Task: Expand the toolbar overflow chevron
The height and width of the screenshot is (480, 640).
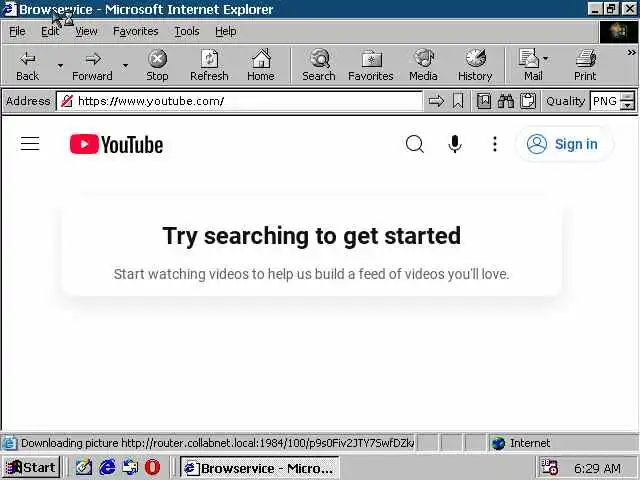Action: pos(631,53)
